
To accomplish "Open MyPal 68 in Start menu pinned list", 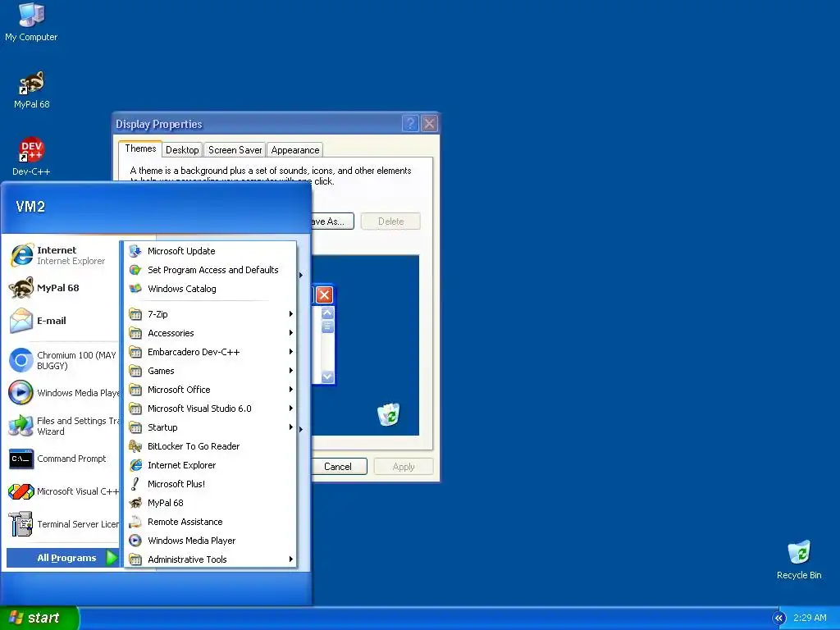I will point(62,288).
